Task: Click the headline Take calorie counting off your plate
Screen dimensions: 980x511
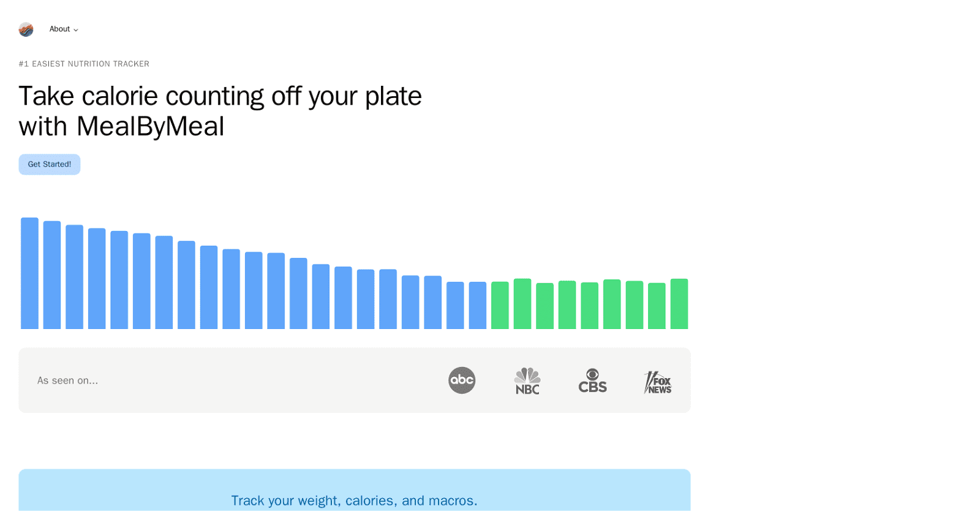Action: (220, 96)
